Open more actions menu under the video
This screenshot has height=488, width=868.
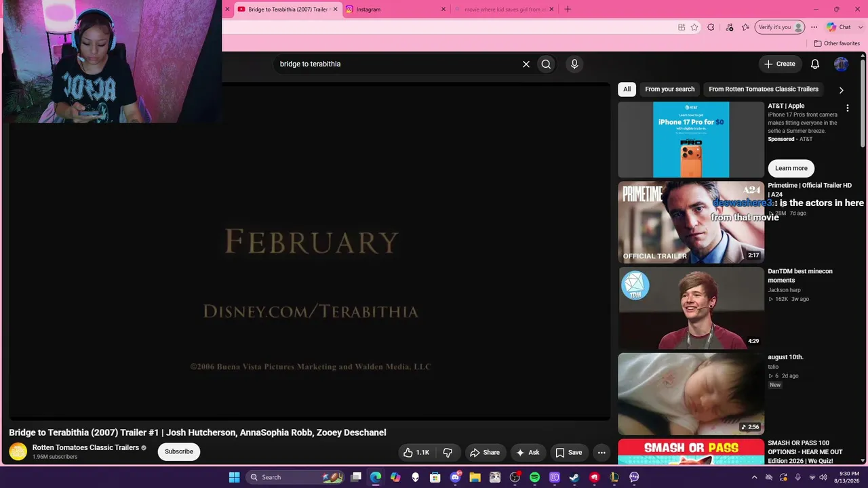click(601, 452)
